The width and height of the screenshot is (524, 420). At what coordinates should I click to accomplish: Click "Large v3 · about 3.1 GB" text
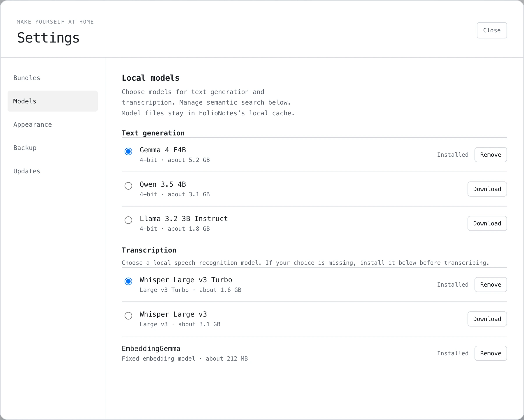click(180, 324)
